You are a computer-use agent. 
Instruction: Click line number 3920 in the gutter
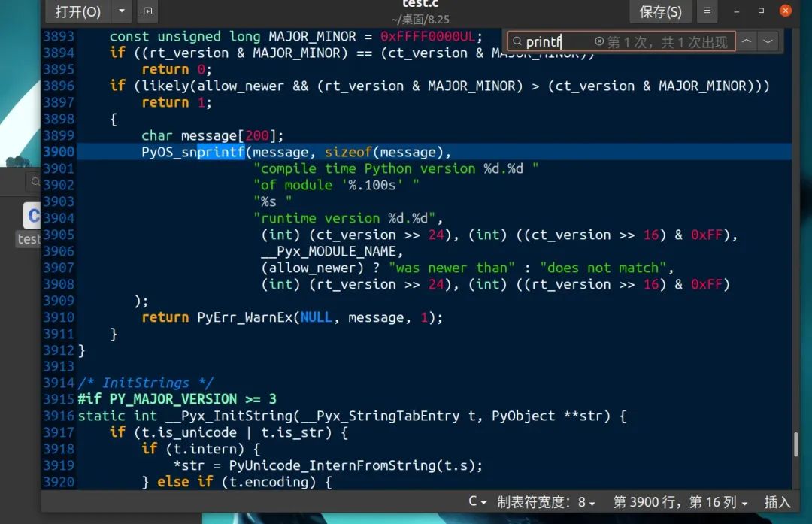59,482
